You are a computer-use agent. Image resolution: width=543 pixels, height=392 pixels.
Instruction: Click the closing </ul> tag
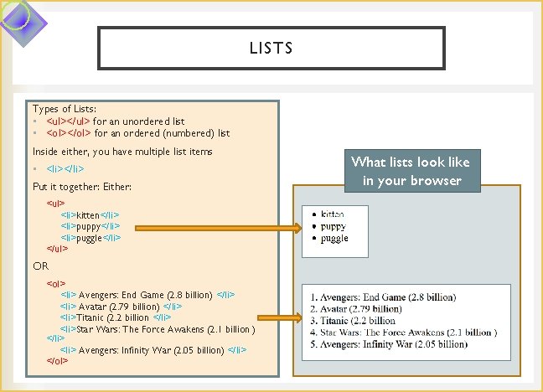click(x=57, y=249)
